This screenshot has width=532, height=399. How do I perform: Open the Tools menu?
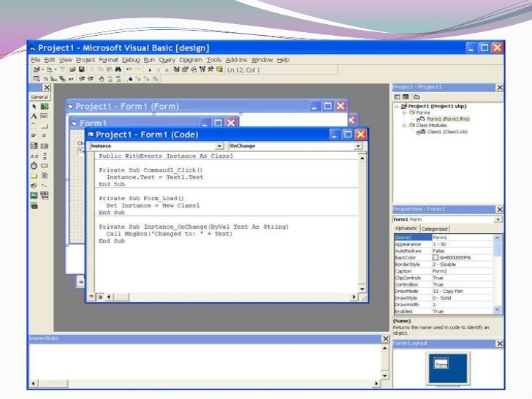click(x=214, y=60)
